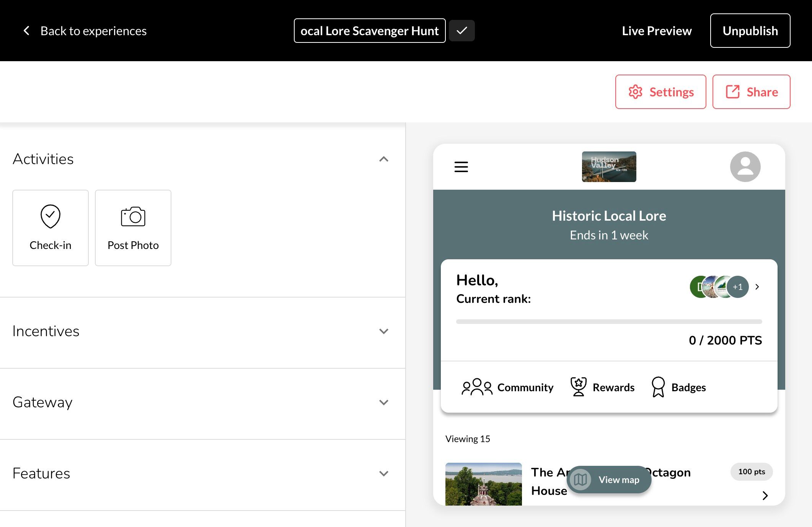The height and width of the screenshot is (527, 812).
Task: Expand the Incentives section
Action: pyautogui.click(x=383, y=331)
